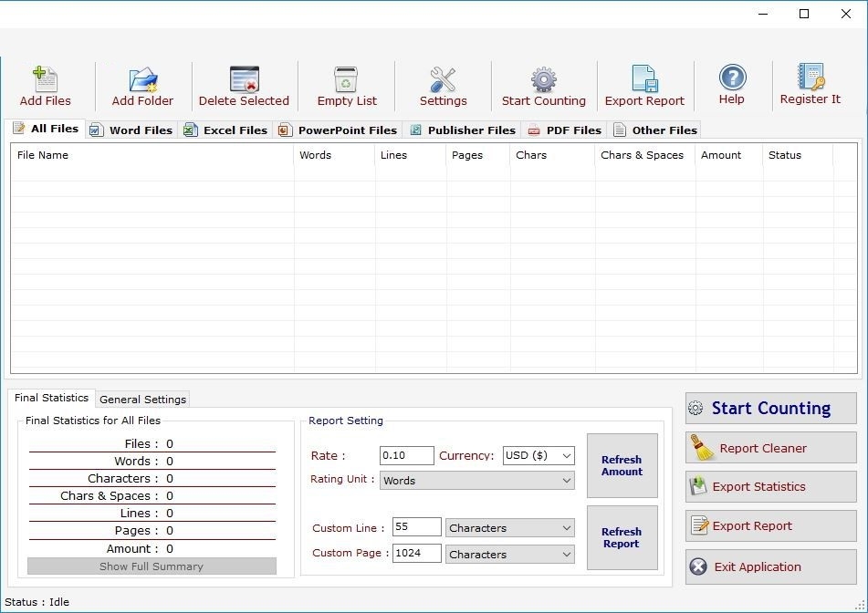
Task: Click the Register It icon
Action: [x=810, y=78]
